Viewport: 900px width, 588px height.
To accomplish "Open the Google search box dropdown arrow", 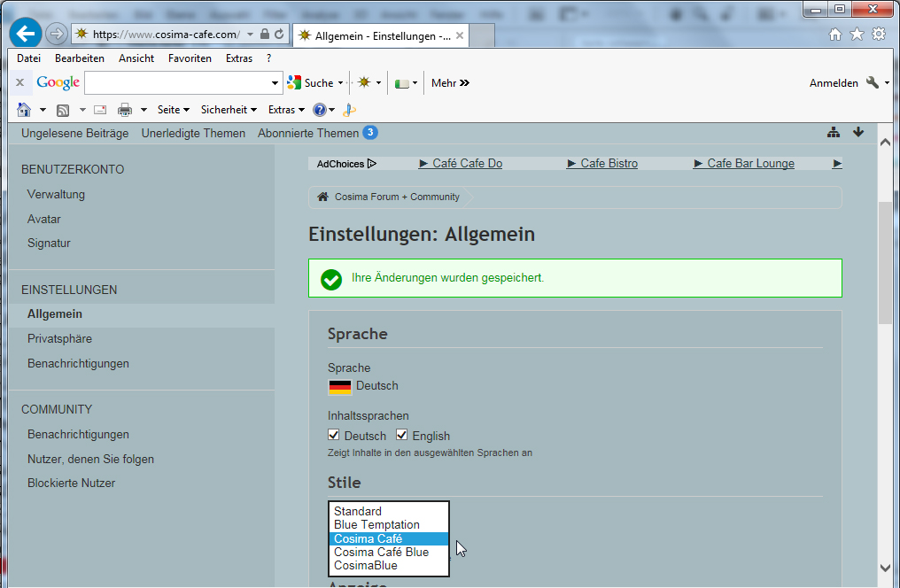I will [275, 83].
